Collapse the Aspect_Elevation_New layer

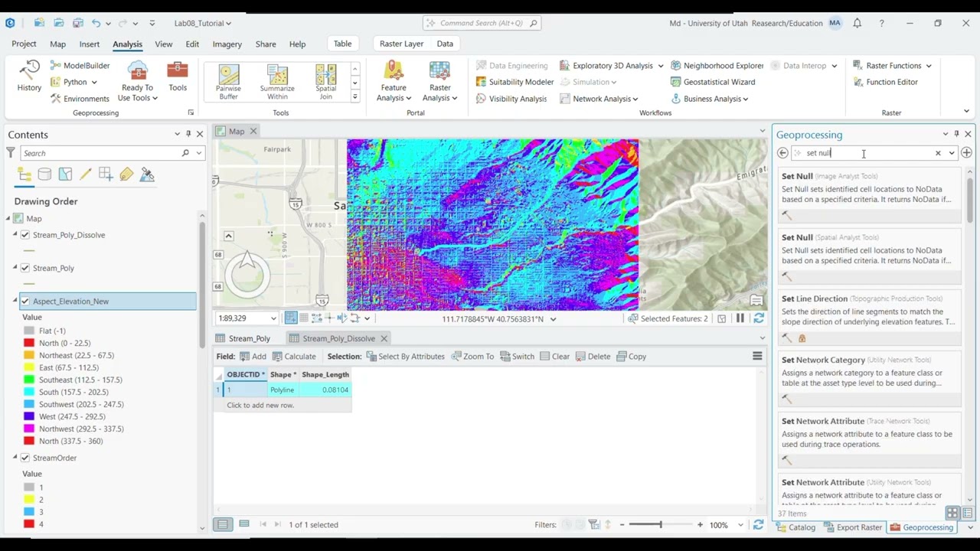coord(15,301)
